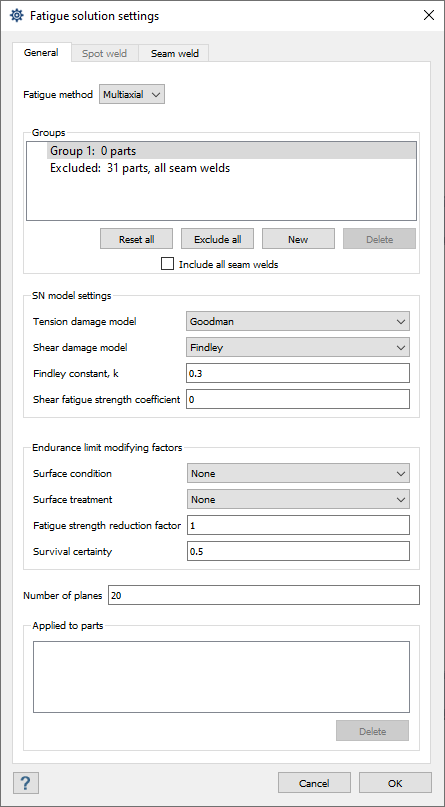The width and height of the screenshot is (445, 807).
Task: Open the Fatigue method dropdown
Action: pos(132,95)
